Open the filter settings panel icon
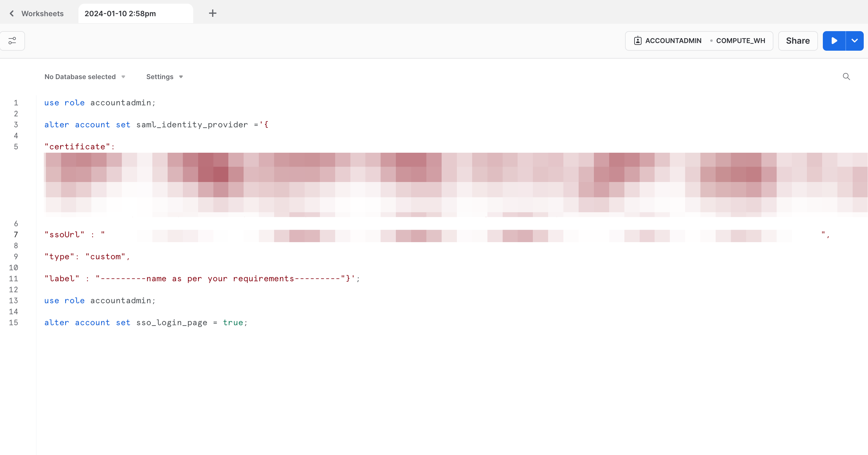This screenshot has height=455, width=868. (13, 41)
